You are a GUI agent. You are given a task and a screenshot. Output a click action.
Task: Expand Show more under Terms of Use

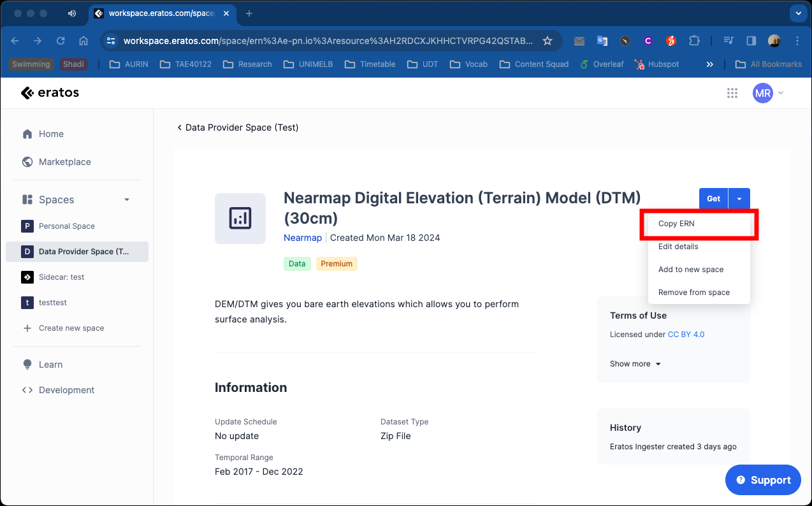(635, 364)
